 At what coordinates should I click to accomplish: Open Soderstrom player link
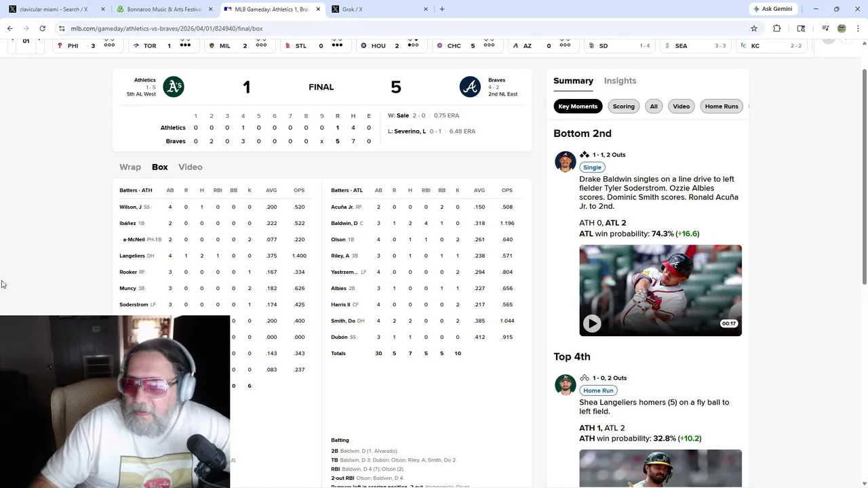134,304
